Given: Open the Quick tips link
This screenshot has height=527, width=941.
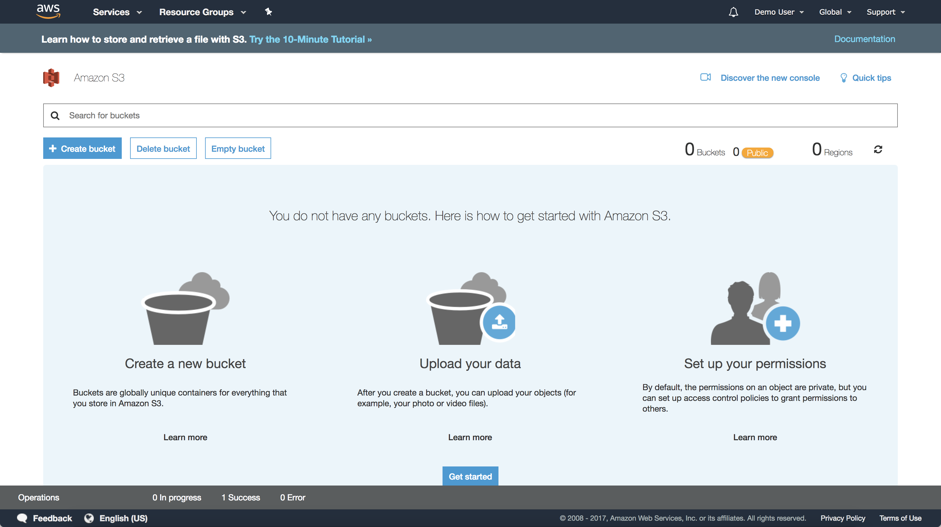Looking at the screenshot, I should click(x=871, y=78).
